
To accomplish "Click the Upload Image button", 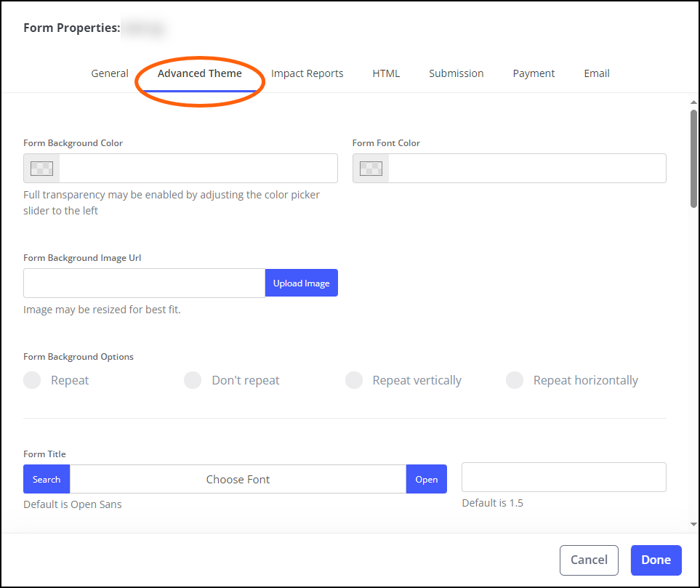I will click(301, 283).
